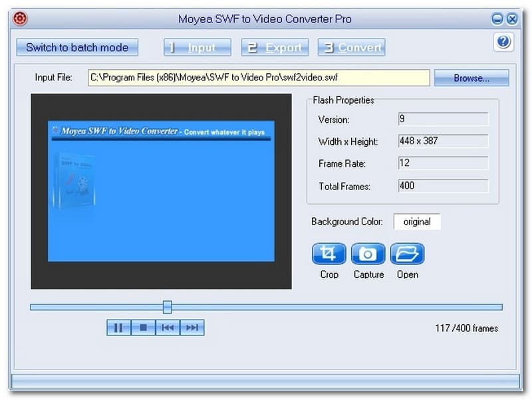The width and height of the screenshot is (532, 400).
Task: Click the Frame Rate value field
Action: point(442,163)
